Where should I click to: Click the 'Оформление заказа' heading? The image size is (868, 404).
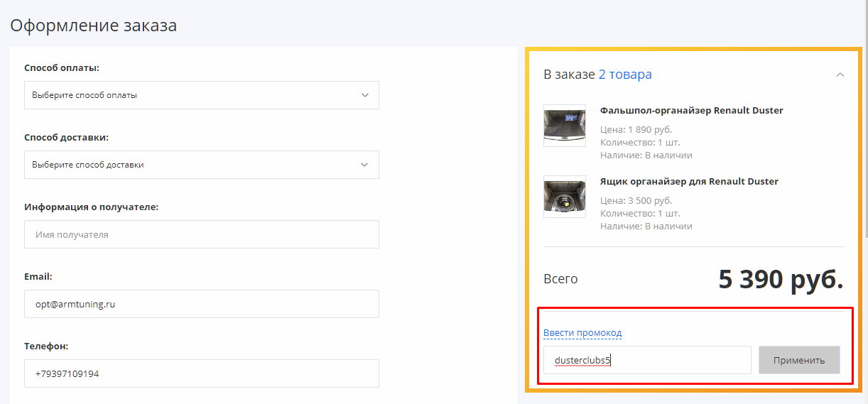[x=93, y=26]
